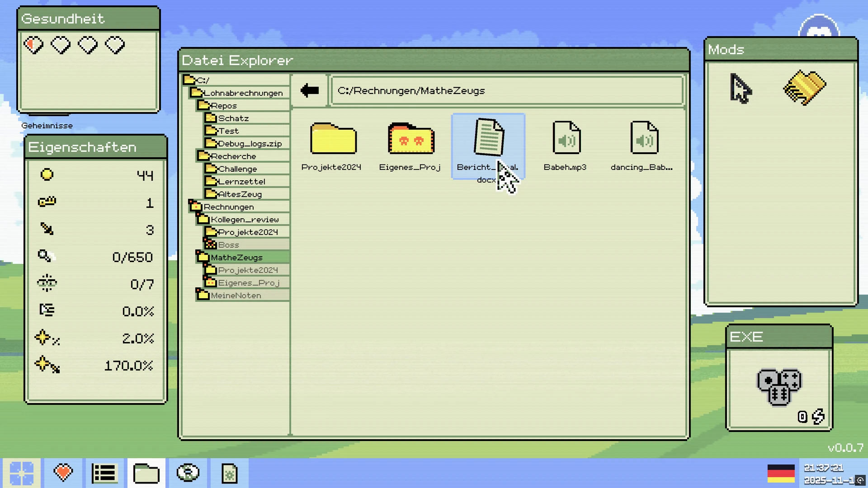Open the list icon in taskbar

104,473
